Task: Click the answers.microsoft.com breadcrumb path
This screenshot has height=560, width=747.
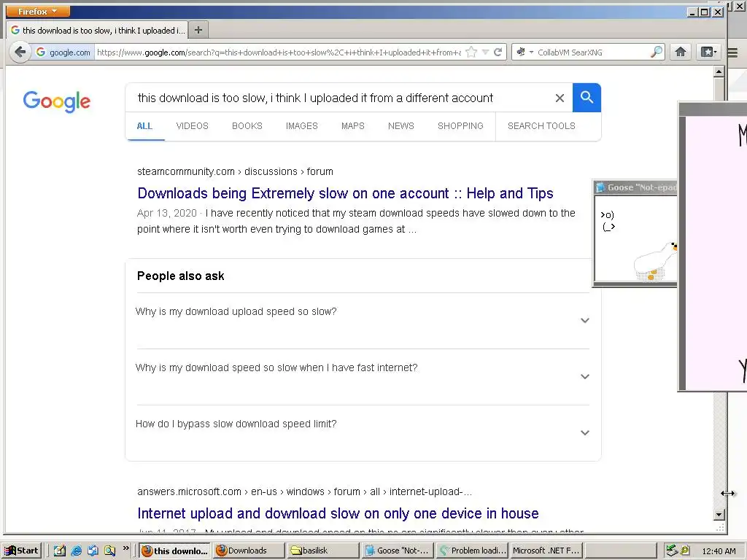Action: coord(304,491)
